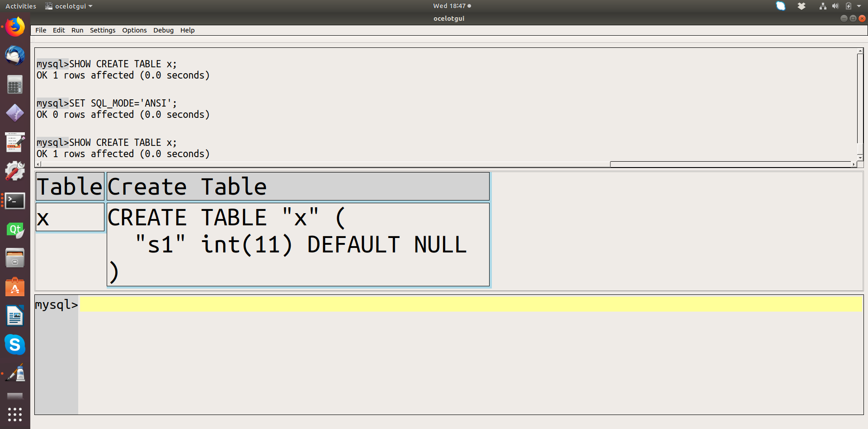Open the Calculator dock icon
Viewport: 868px width, 429px height.
click(15, 84)
